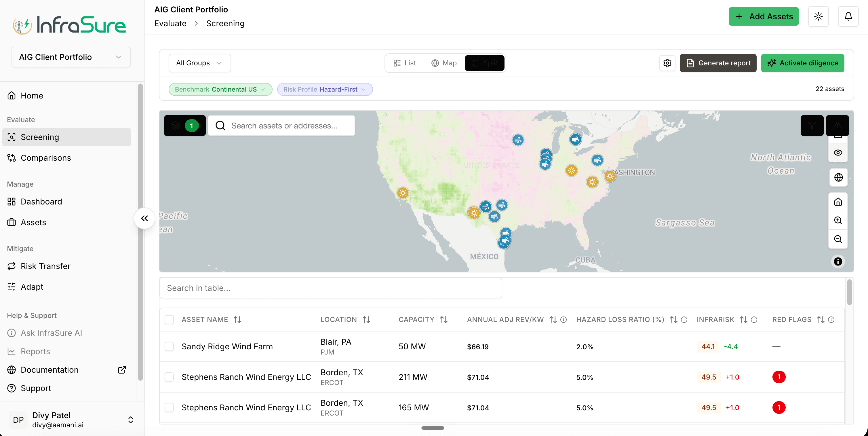Image resolution: width=868 pixels, height=436 pixels.
Task: Open the info tooltip for Hazard Loss Ratio
Action: coord(684,319)
